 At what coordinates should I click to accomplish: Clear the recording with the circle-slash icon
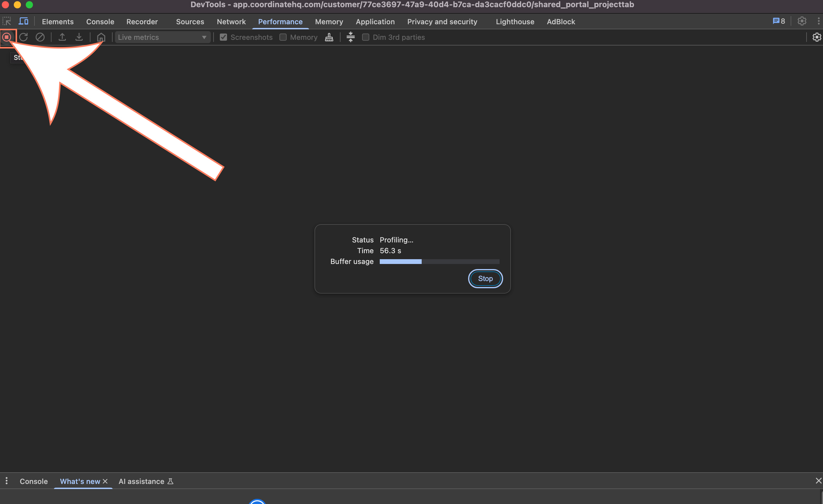click(40, 37)
